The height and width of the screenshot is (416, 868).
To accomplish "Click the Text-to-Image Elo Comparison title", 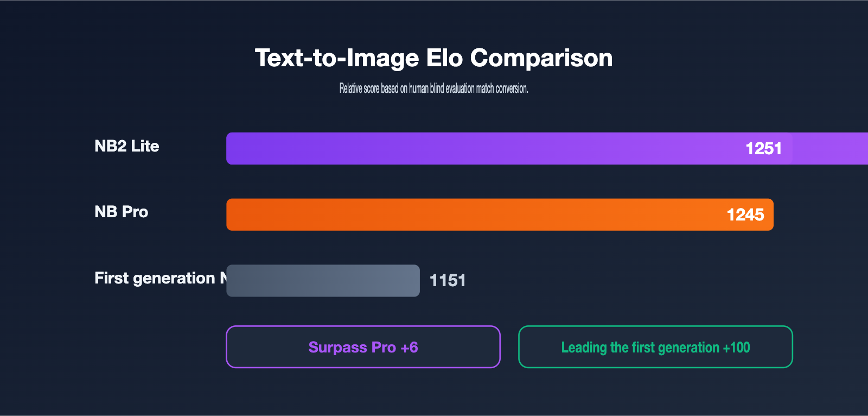I will 434,58.
